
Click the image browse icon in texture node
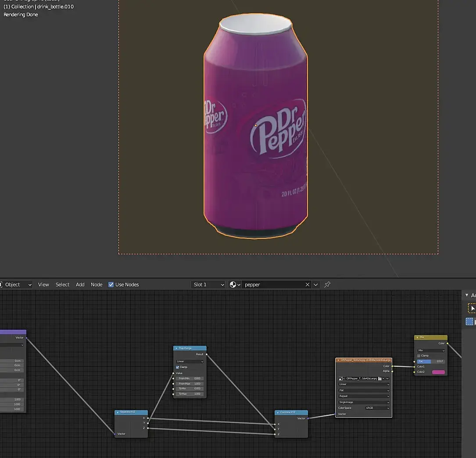(341, 378)
